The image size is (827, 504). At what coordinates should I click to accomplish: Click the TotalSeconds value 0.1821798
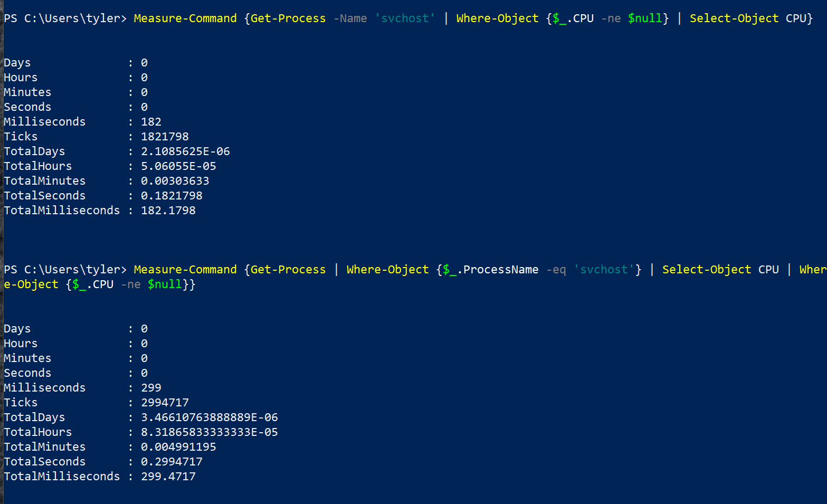(x=172, y=196)
